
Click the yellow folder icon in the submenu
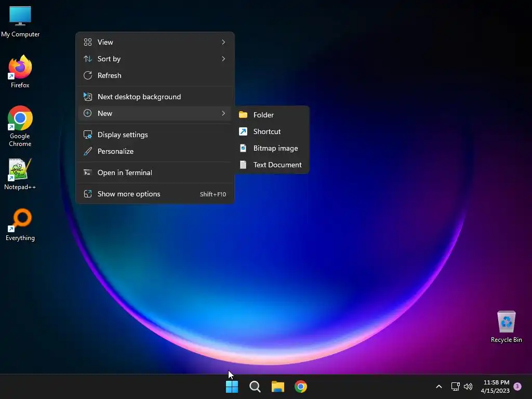point(243,115)
